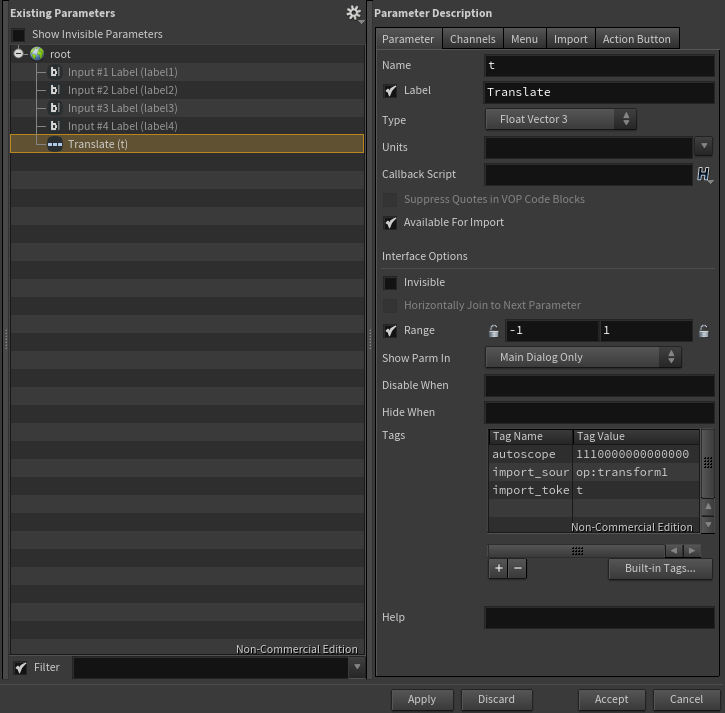Uncheck the Label checkbox
This screenshot has height=713, width=725.
click(x=390, y=91)
